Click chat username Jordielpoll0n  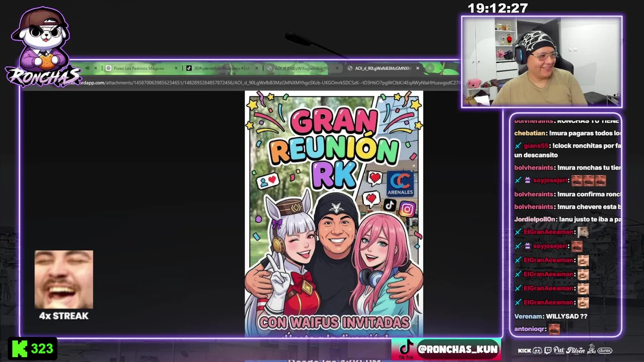pos(535,219)
